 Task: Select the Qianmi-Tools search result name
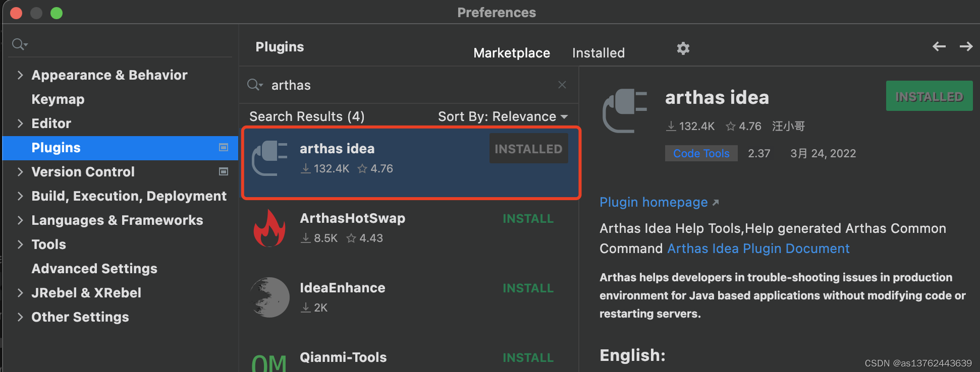343,357
